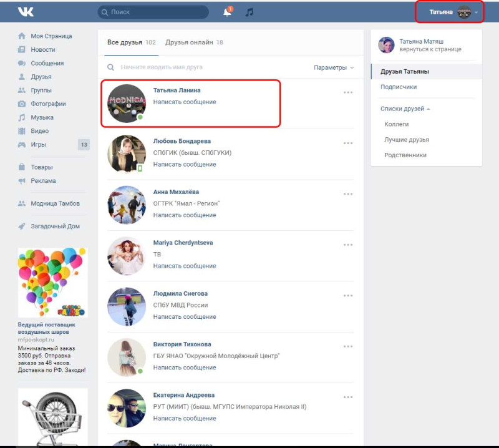Open the music note icon in header
Viewport: 499px width, 448px height.
[x=249, y=12]
